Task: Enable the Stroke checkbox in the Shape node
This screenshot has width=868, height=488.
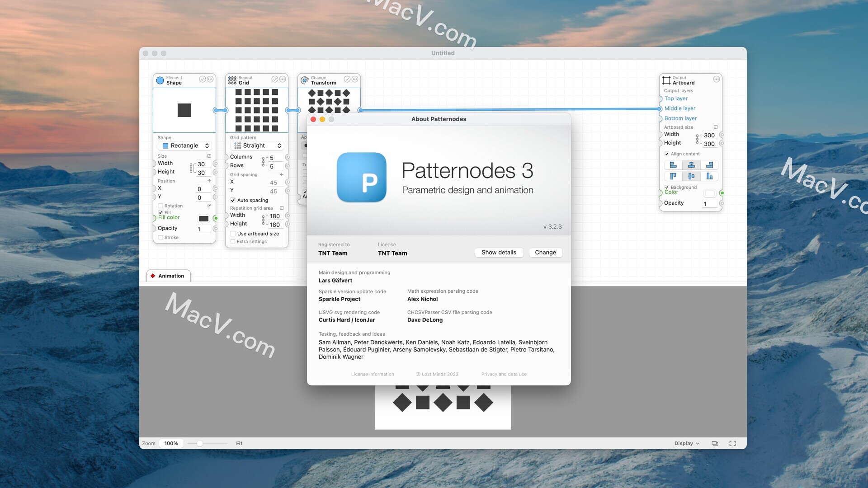Action: coord(160,237)
